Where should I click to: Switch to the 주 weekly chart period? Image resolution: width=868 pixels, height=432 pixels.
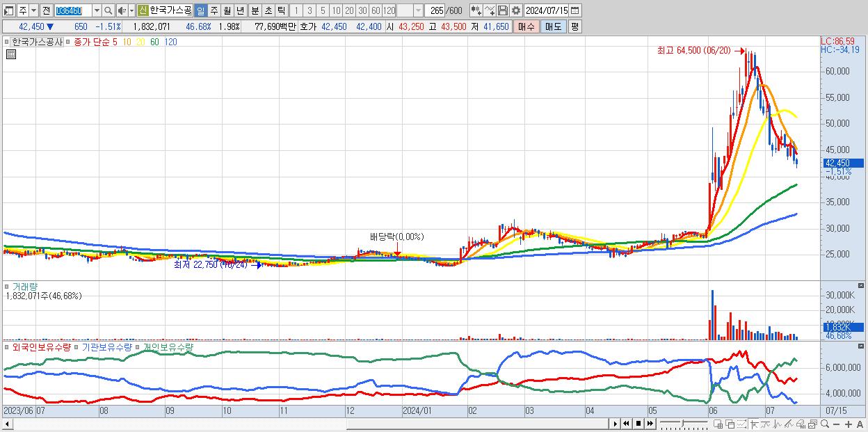[214, 10]
